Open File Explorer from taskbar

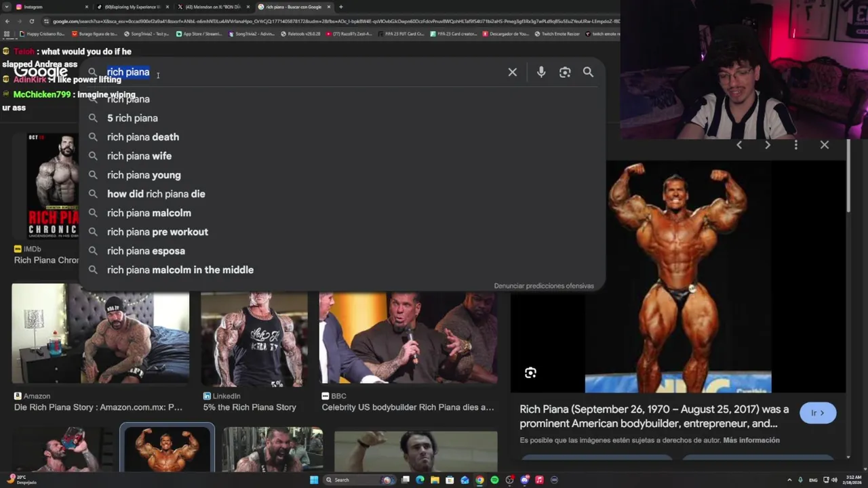coord(435,480)
